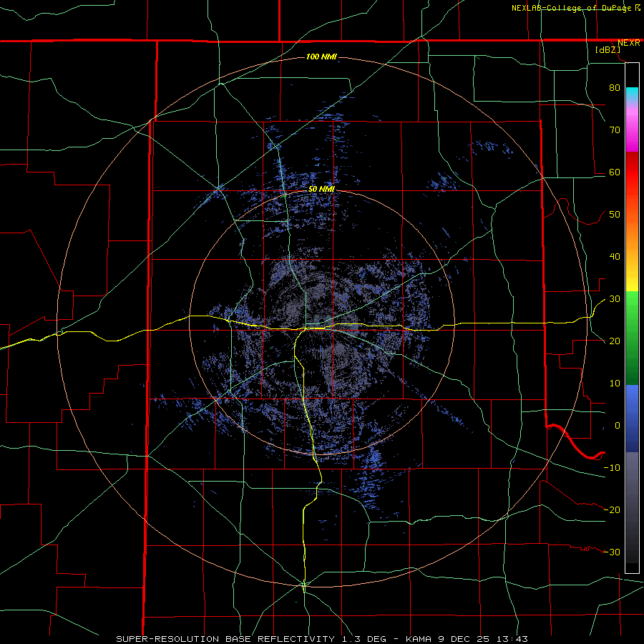Click the -30 value on the dBZ scale
Screen dimensions: 644x644
[612, 552]
